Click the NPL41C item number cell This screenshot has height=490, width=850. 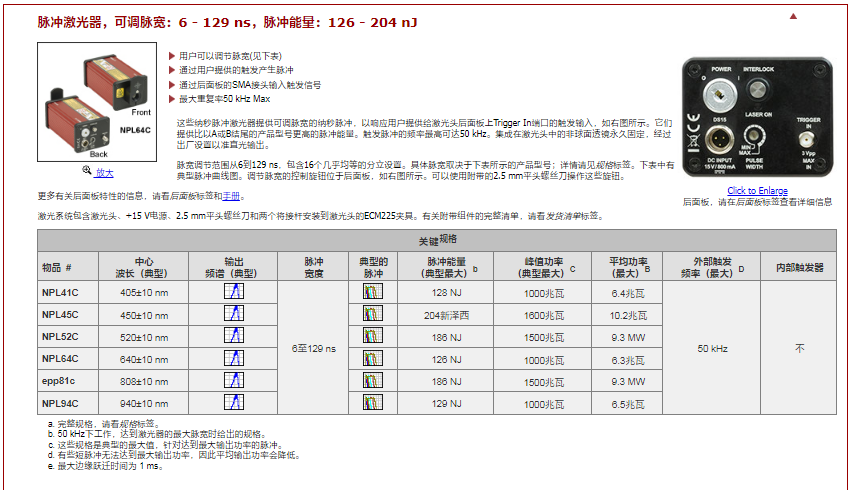[x=60, y=292]
